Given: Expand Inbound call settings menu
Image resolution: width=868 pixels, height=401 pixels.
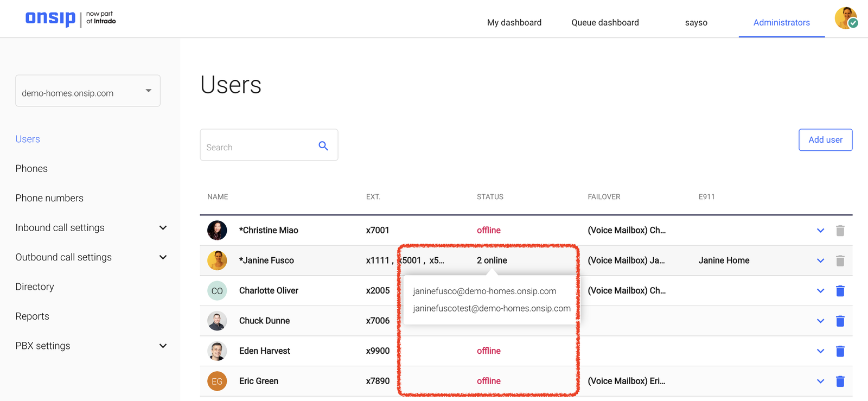Looking at the screenshot, I should tap(163, 228).
